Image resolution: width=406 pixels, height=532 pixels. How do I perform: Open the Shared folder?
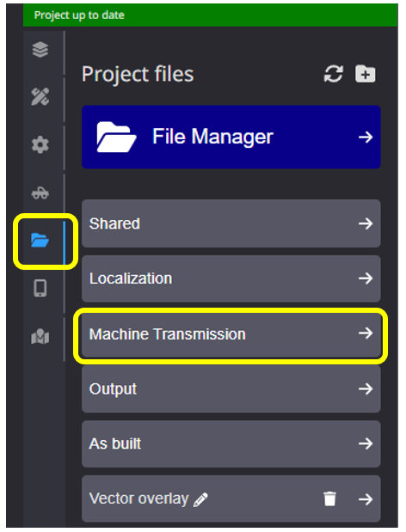[231, 223]
